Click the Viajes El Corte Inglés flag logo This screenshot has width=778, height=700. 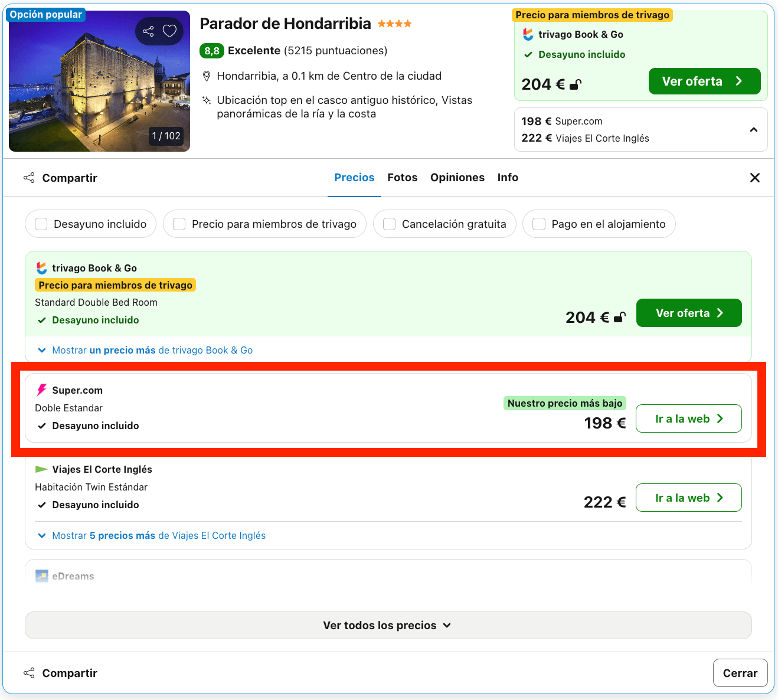pos(41,469)
